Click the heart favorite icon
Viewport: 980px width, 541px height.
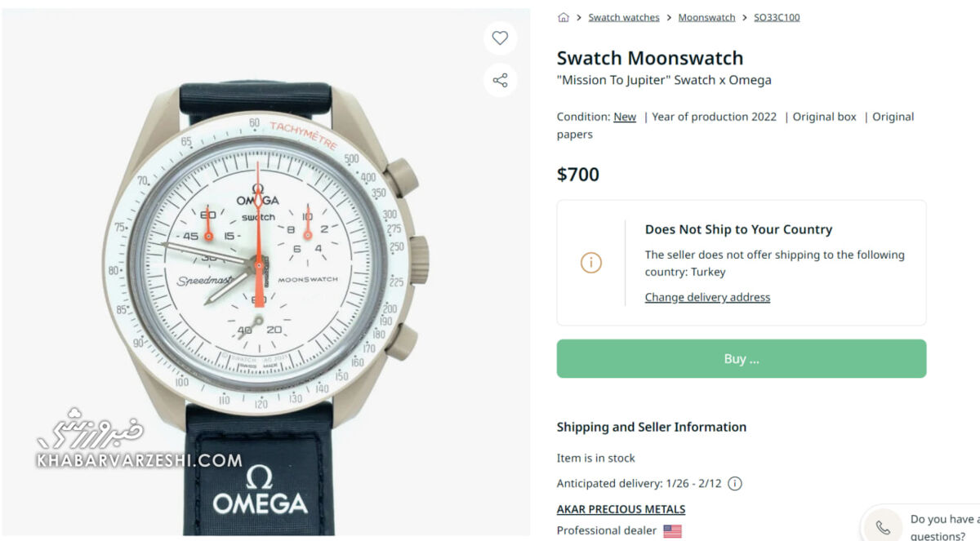[500, 38]
